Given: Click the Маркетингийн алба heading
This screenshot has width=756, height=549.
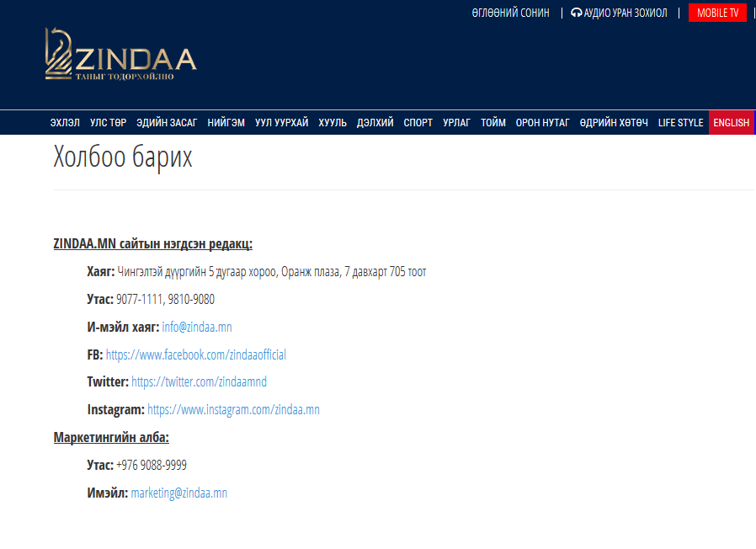Looking at the screenshot, I should (111, 438).
